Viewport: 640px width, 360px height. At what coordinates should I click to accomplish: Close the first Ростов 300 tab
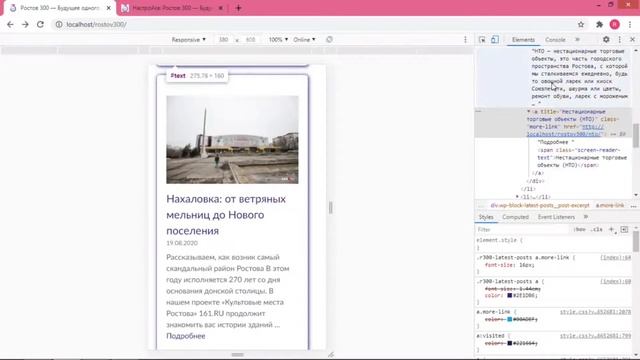[109, 8]
